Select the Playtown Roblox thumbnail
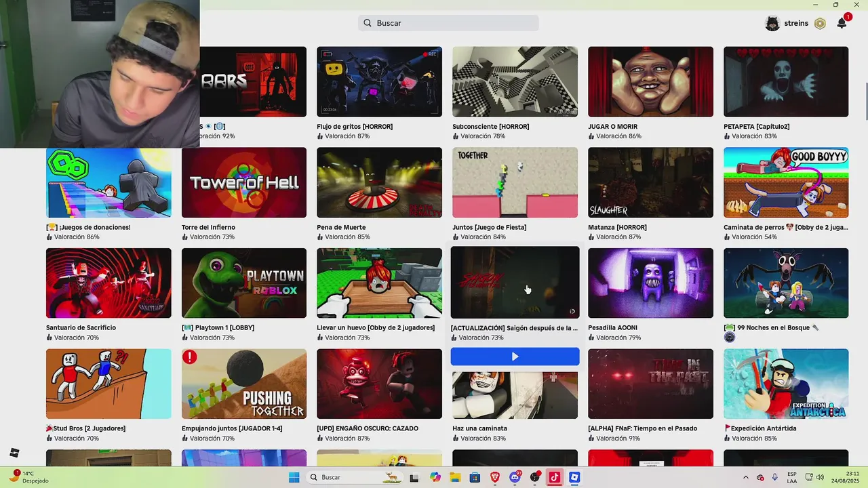868x488 pixels. (244, 283)
